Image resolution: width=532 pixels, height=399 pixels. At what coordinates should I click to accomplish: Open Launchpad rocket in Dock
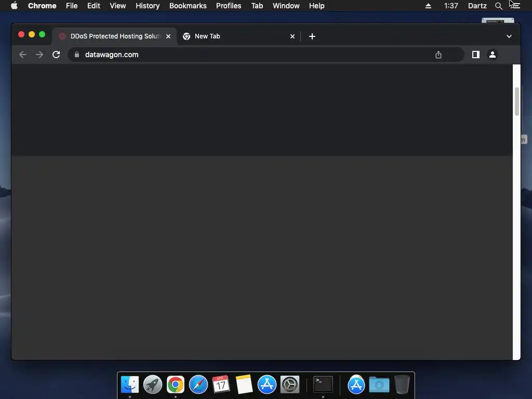click(152, 384)
